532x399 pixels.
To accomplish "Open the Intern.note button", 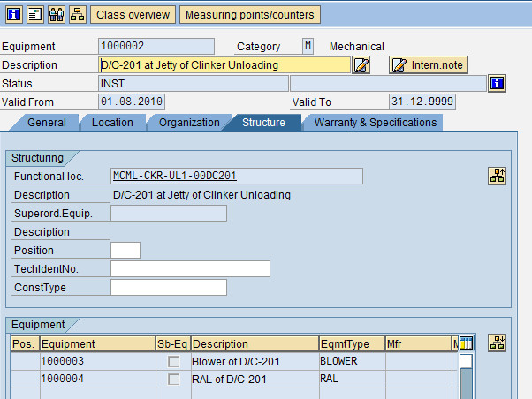I will click(429, 64).
